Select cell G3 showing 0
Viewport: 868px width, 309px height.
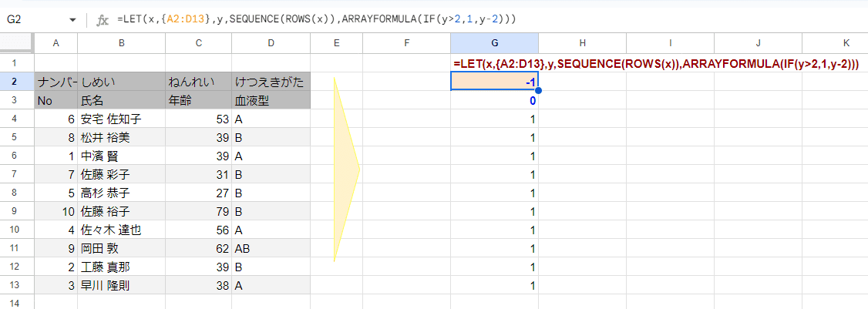(494, 100)
